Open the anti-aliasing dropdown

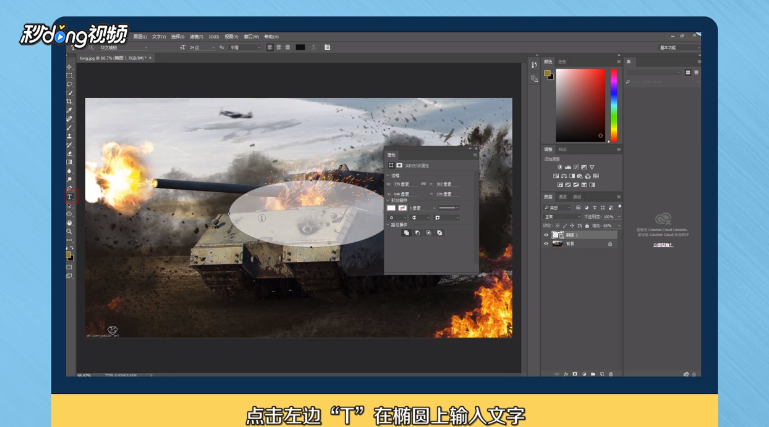[245, 48]
